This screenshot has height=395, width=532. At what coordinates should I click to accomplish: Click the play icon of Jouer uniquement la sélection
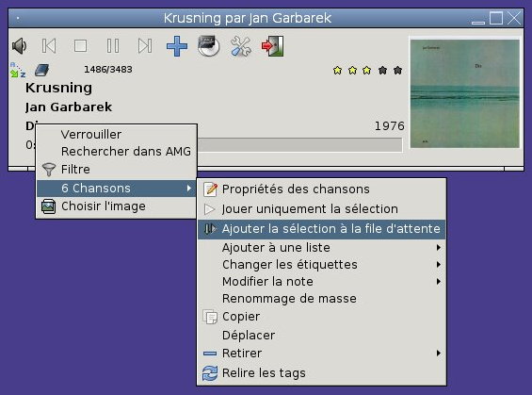tap(210, 209)
